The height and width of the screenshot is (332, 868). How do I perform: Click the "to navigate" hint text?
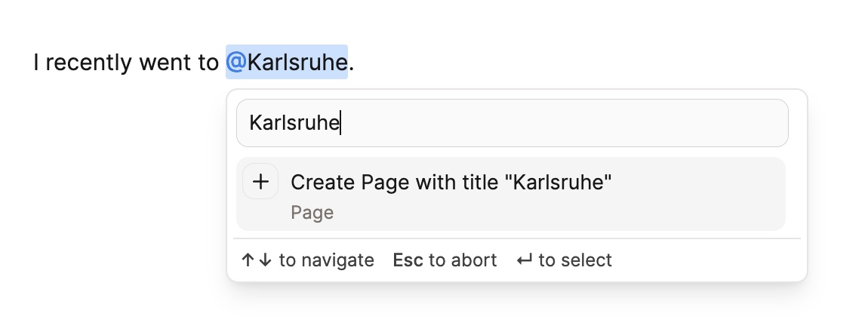coord(327,260)
